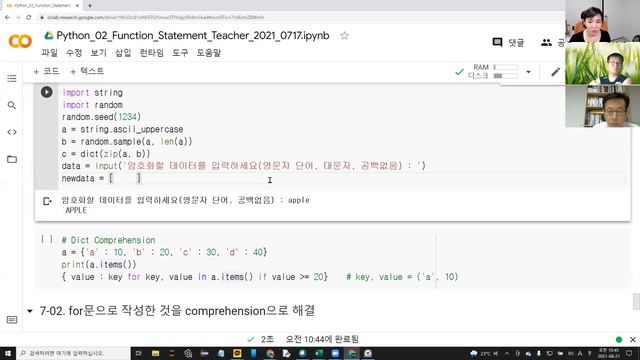Image resolution: width=640 pixels, height=360 pixels.
Task: Click the browser address bar URL
Action: [155, 18]
